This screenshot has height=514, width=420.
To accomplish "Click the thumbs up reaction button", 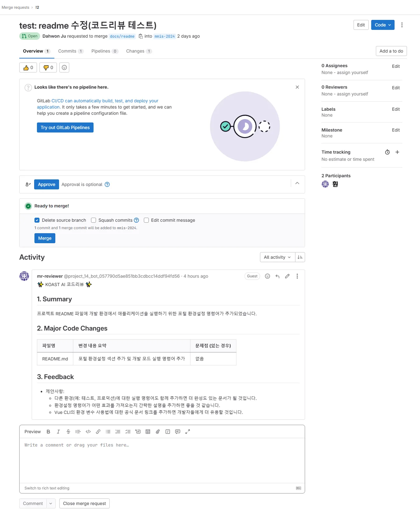I will (x=28, y=67).
